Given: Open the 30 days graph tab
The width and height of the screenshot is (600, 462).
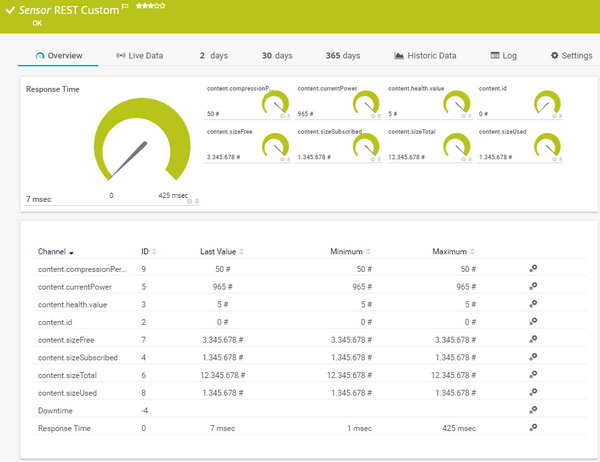Looking at the screenshot, I should tap(277, 56).
